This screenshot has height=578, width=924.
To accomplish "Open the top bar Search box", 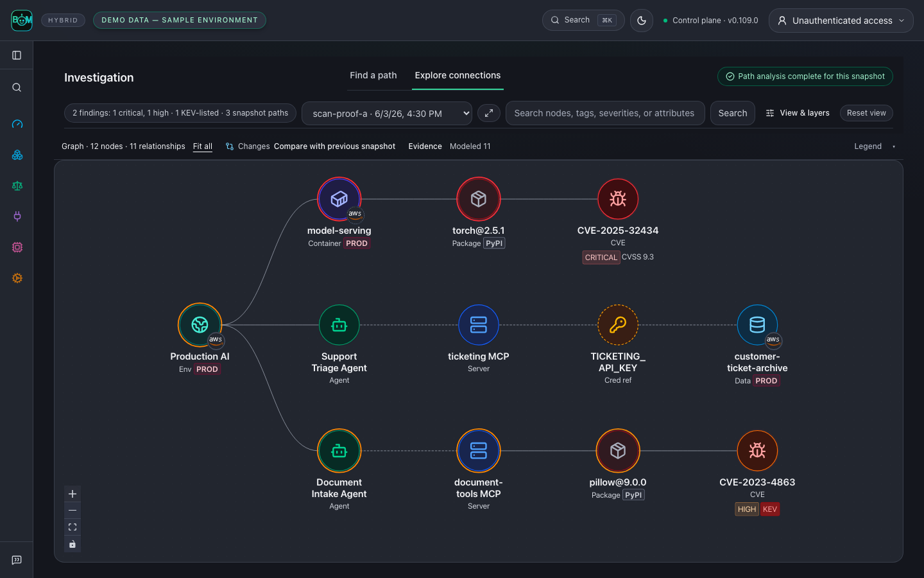I will (583, 21).
